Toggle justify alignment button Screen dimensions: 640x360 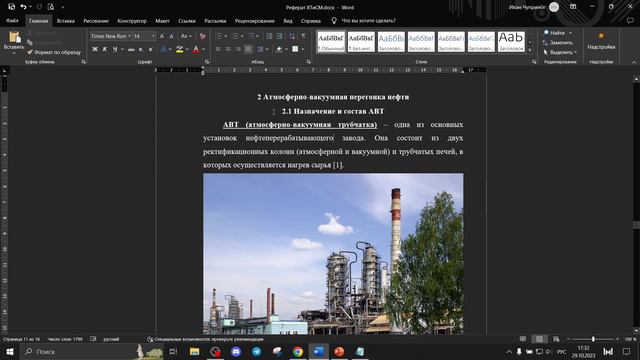pyautogui.click(x=248, y=49)
